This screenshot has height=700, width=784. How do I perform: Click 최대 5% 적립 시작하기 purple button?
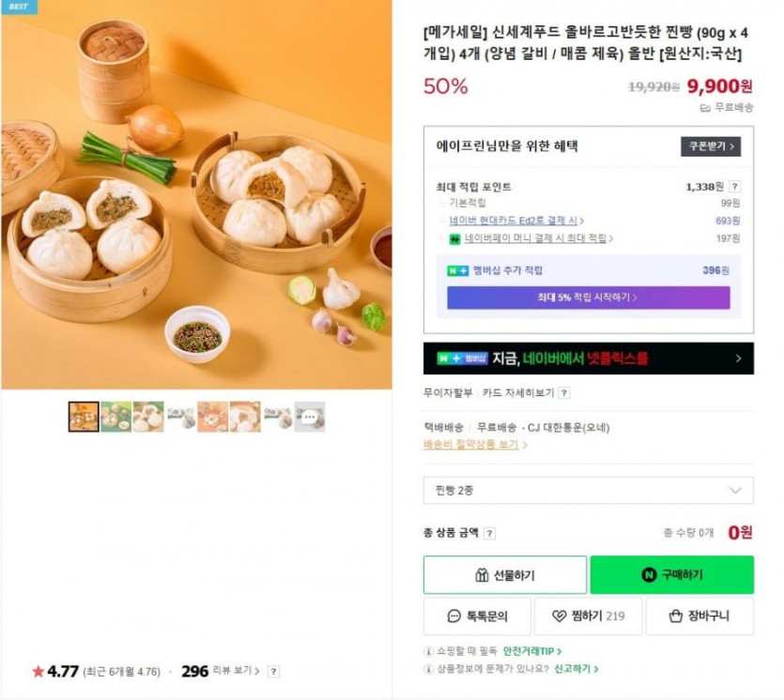click(x=588, y=297)
